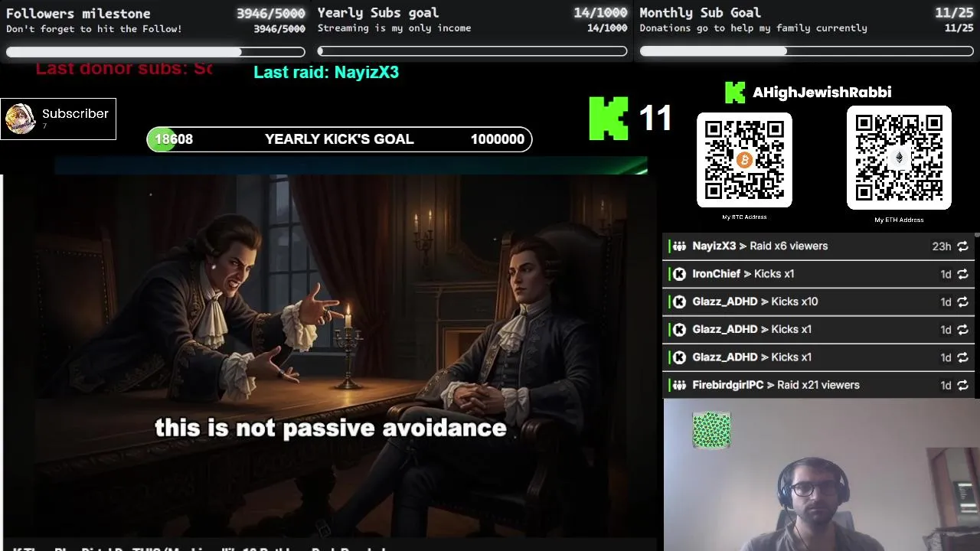
Task: Click the replay icon on Glazz_ADHD Kicks x10 row
Action: click(962, 302)
